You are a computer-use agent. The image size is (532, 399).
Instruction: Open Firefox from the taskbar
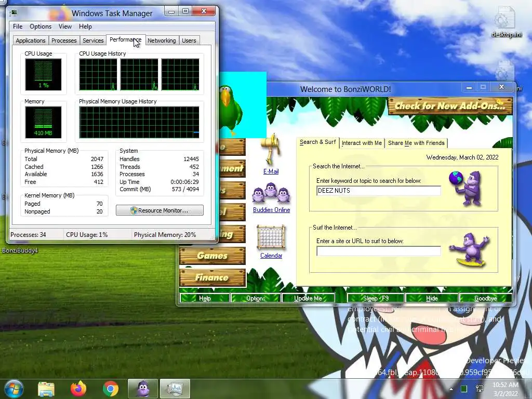[78, 389]
